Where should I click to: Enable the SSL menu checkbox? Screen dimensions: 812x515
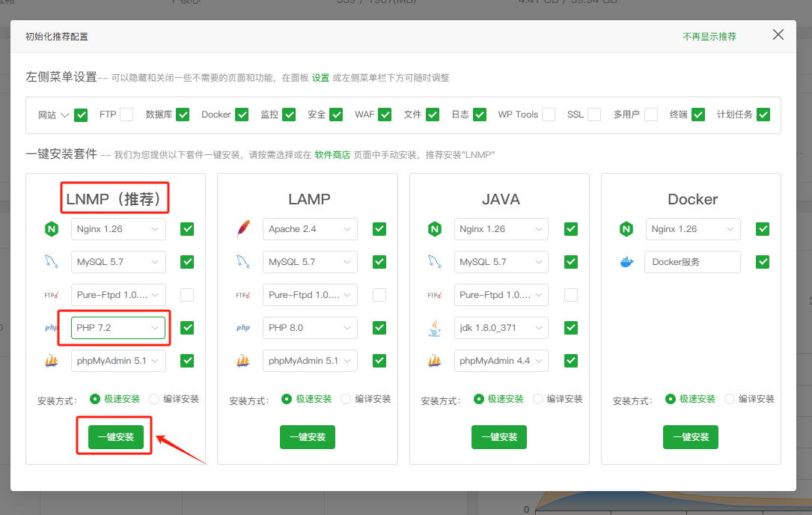[x=594, y=115]
